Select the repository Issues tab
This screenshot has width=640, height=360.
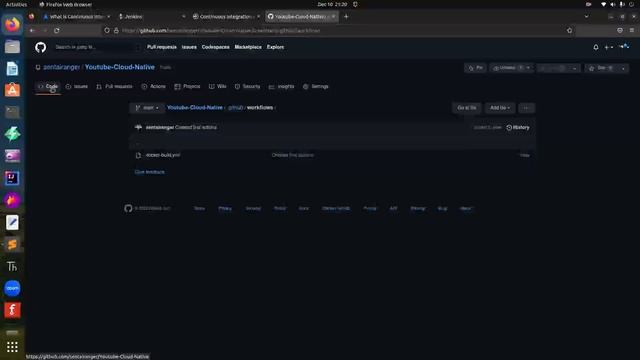coord(77,87)
